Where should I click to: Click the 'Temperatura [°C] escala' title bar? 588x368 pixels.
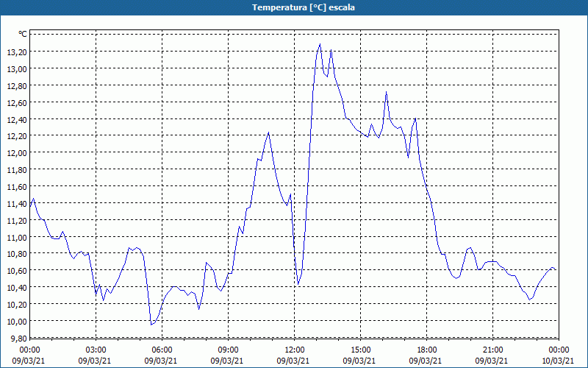[x=294, y=7]
